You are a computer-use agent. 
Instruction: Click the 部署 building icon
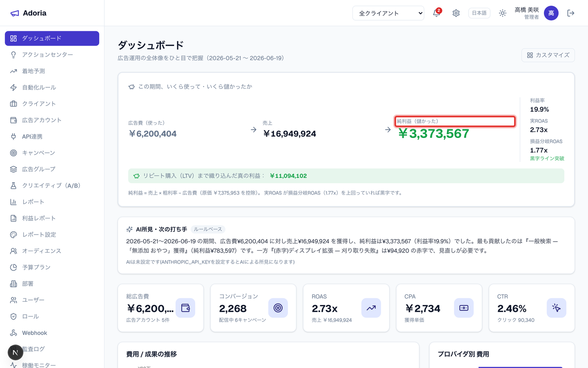[x=13, y=284]
